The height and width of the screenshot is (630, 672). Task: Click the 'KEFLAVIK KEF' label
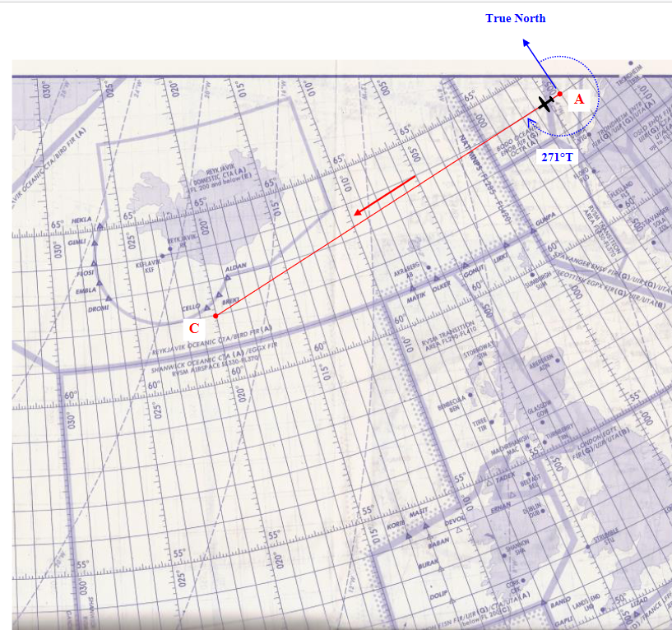click(148, 266)
